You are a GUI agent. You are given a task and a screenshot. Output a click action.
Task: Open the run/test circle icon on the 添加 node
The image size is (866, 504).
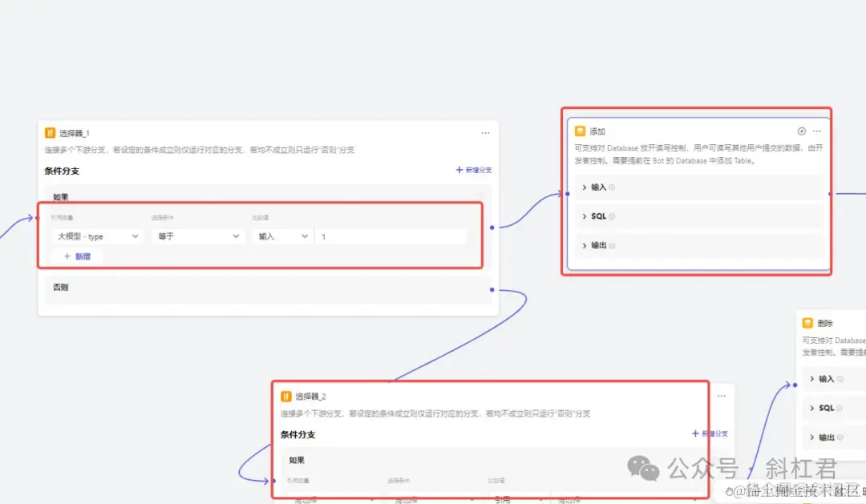pyautogui.click(x=801, y=131)
